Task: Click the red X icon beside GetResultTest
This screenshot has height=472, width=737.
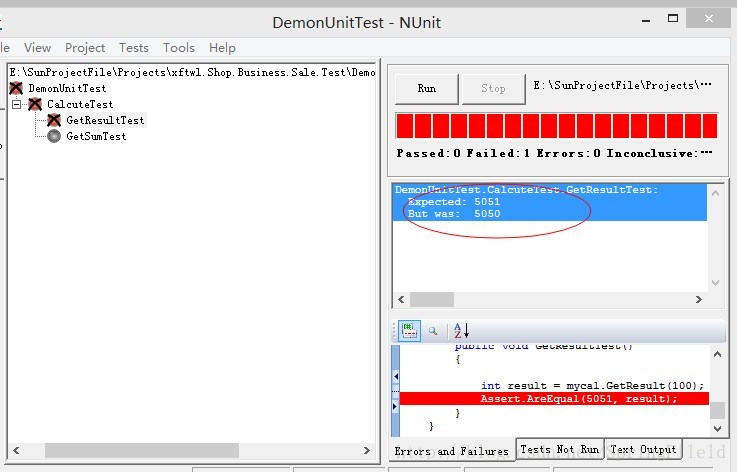Action: click(x=54, y=120)
